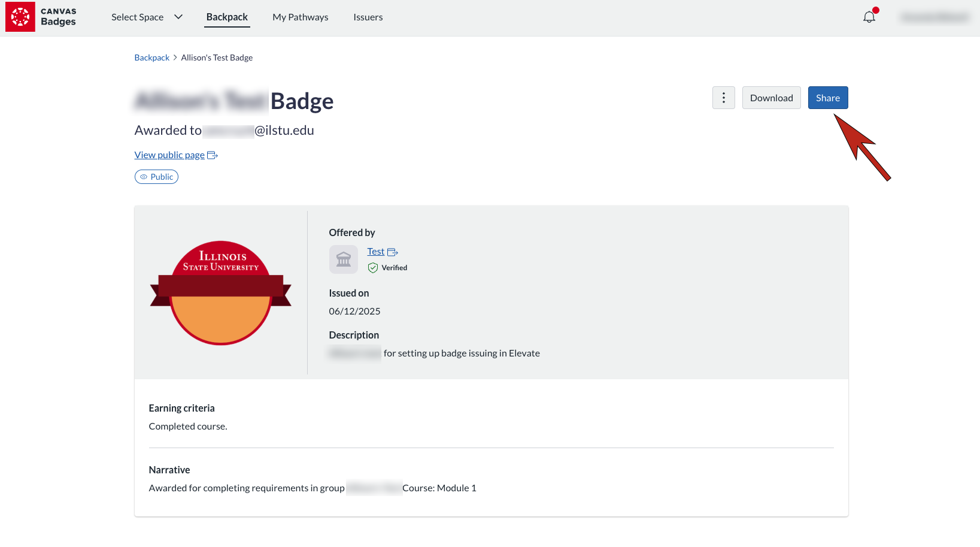The image size is (980, 547).
Task: Open the notifications bell
Action: click(x=869, y=17)
